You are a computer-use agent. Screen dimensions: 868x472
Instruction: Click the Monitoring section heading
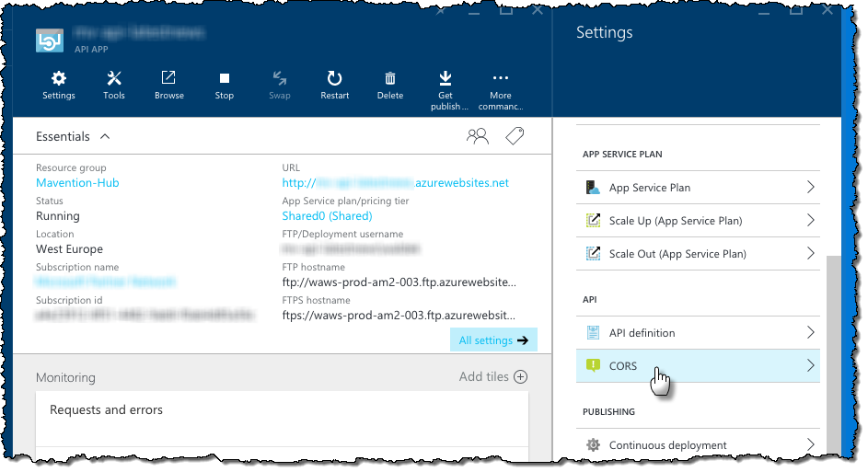65,377
